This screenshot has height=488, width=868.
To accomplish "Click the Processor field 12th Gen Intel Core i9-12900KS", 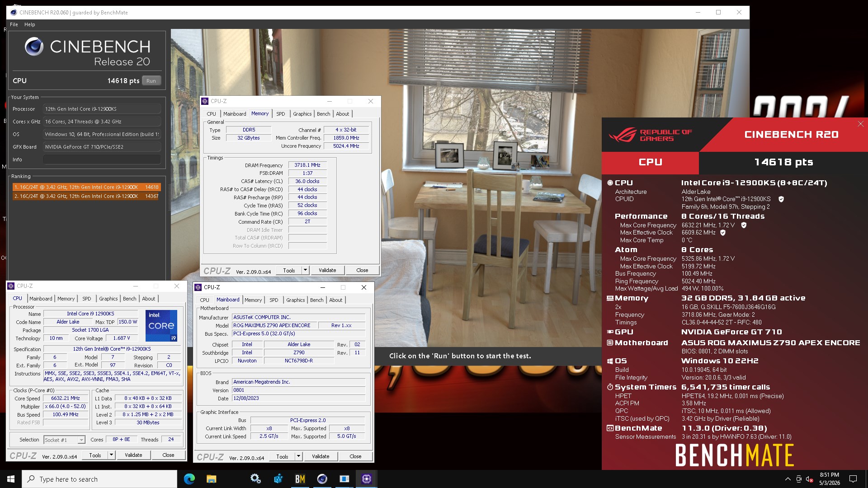I will 102,109.
